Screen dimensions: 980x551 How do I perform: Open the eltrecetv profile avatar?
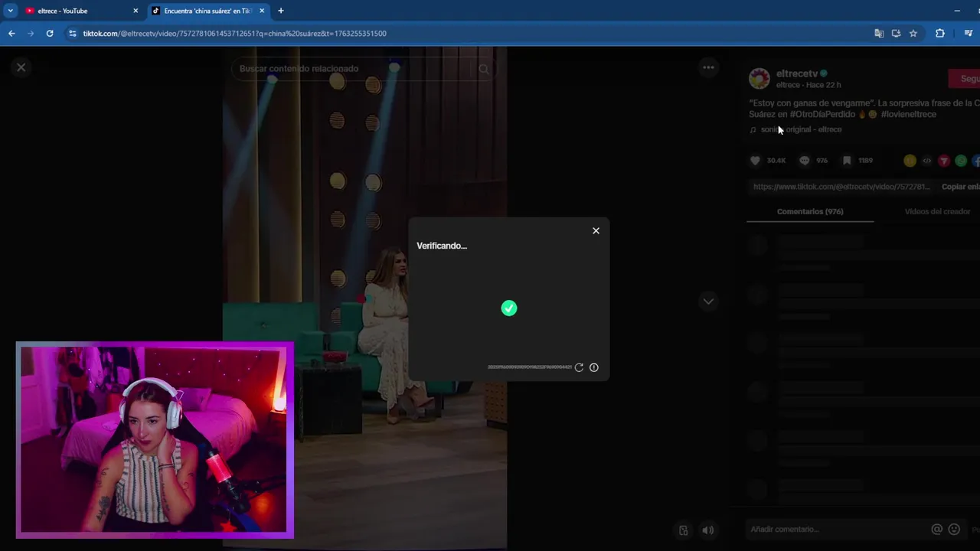pyautogui.click(x=759, y=78)
